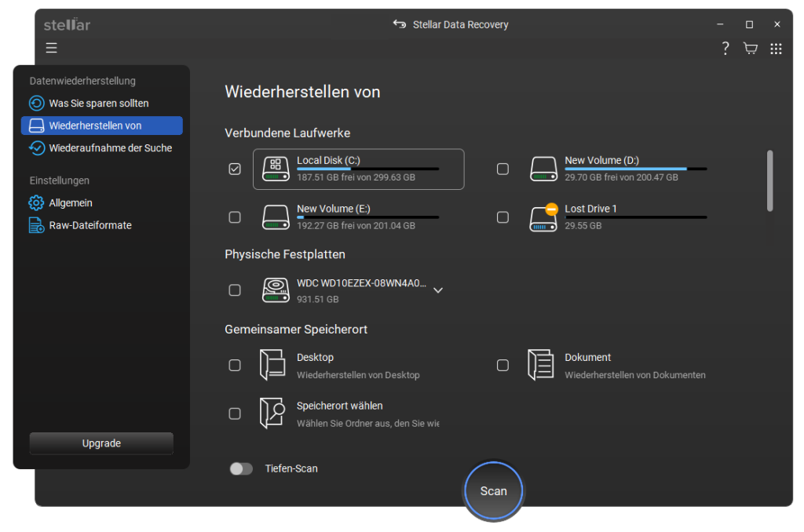The image size is (804, 532).
Task: Open the shopping cart icon
Action: 751,49
